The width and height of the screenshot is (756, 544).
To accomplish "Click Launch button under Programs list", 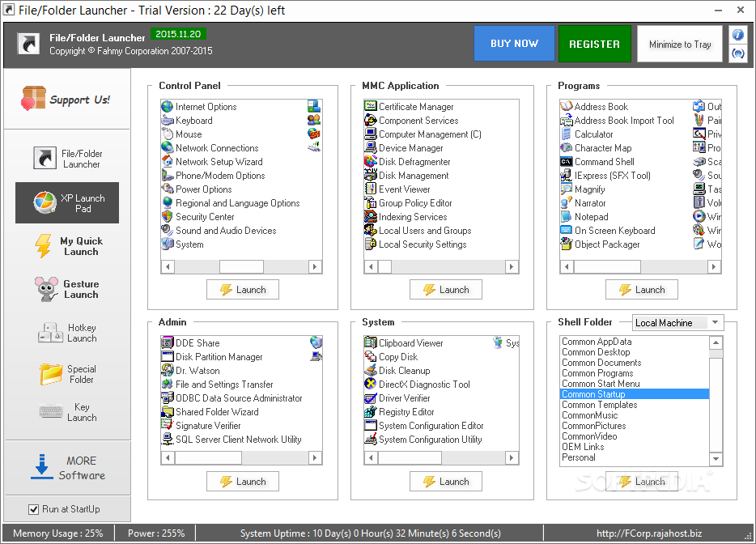I will 641,289.
